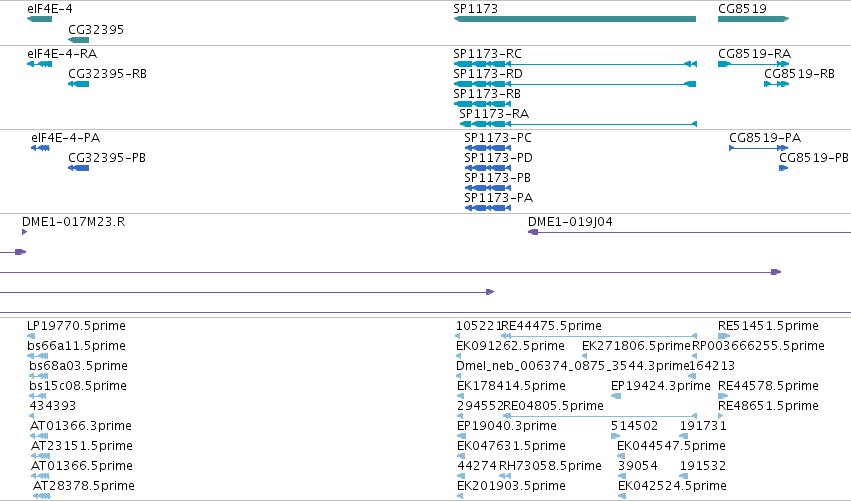Select EST bs66a11.5prime

[x=38, y=356]
